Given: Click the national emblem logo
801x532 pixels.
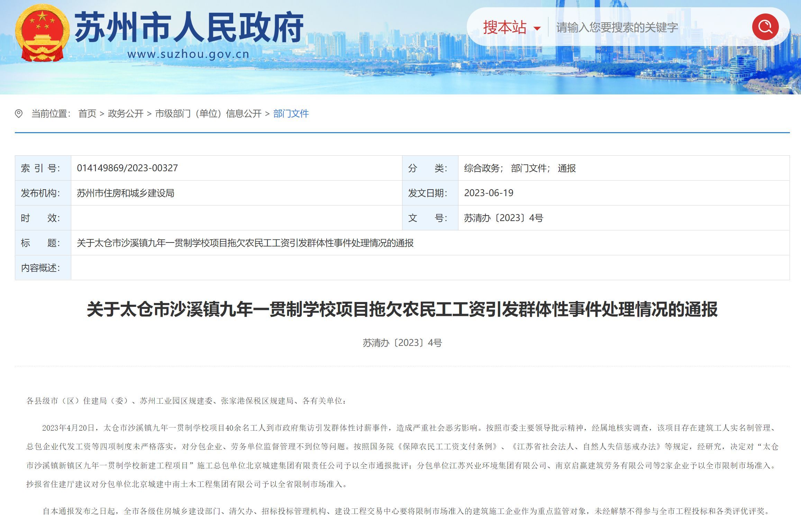Looking at the screenshot, I should point(42,33).
